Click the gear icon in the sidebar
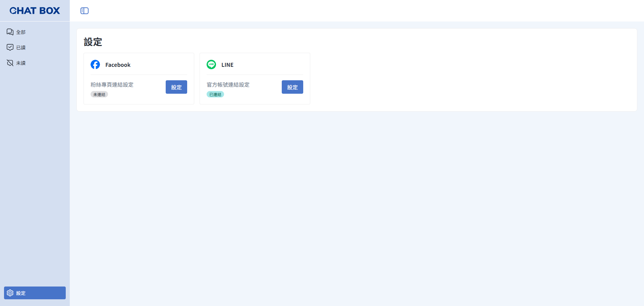This screenshot has width=644, height=306. point(10,293)
